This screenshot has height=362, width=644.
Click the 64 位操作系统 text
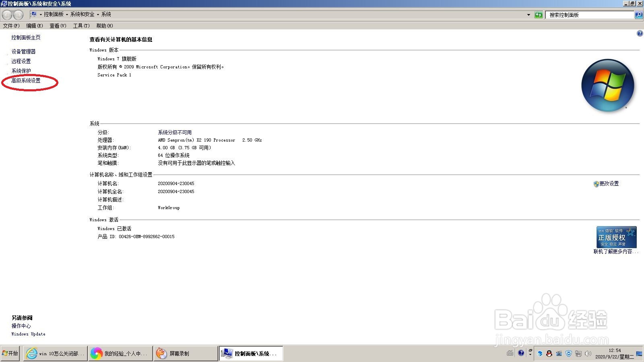173,155
